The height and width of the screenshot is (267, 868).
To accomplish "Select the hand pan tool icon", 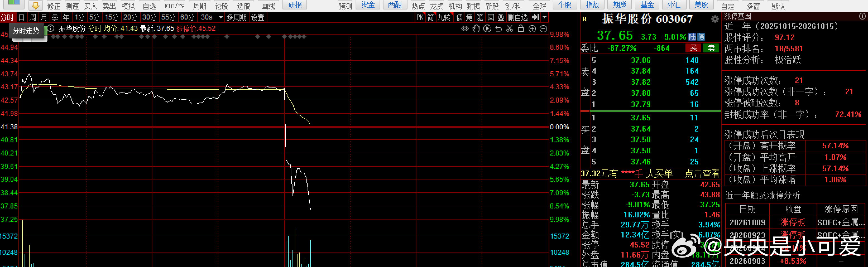I will pos(476,29).
